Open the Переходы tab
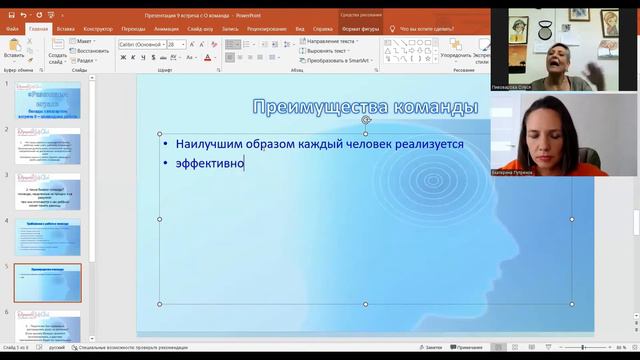 click(x=133, y=29)
